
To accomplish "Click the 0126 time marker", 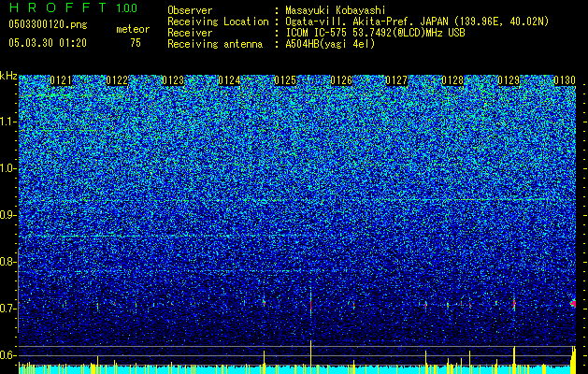I will (x=341, y=80).
